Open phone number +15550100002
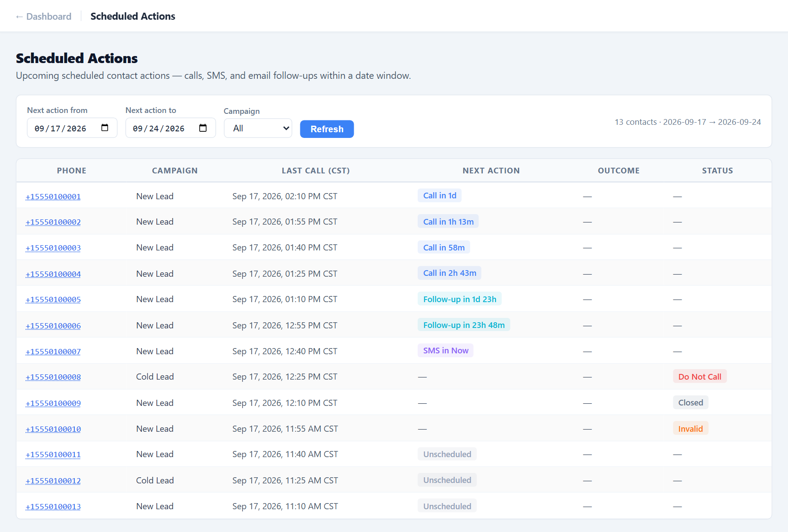Screen dimensions: 788x532 [53, 222]
